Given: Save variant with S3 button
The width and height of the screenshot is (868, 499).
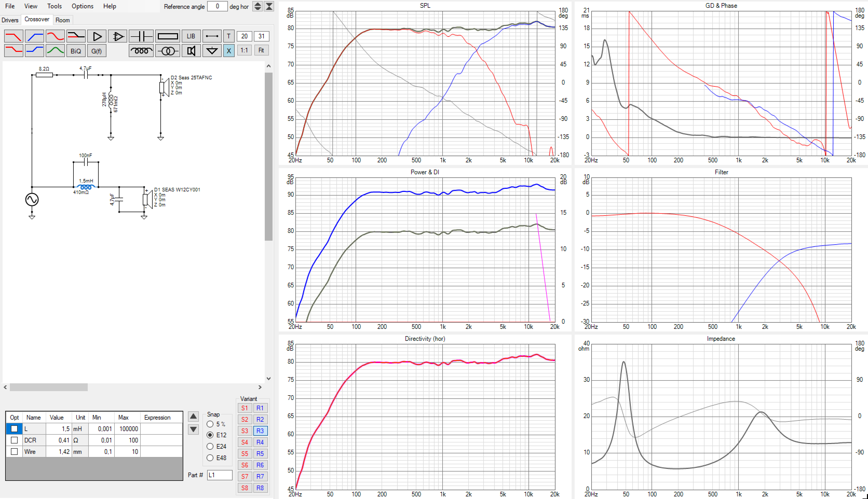Looking at the screenshot, I should tap(245, 431).
